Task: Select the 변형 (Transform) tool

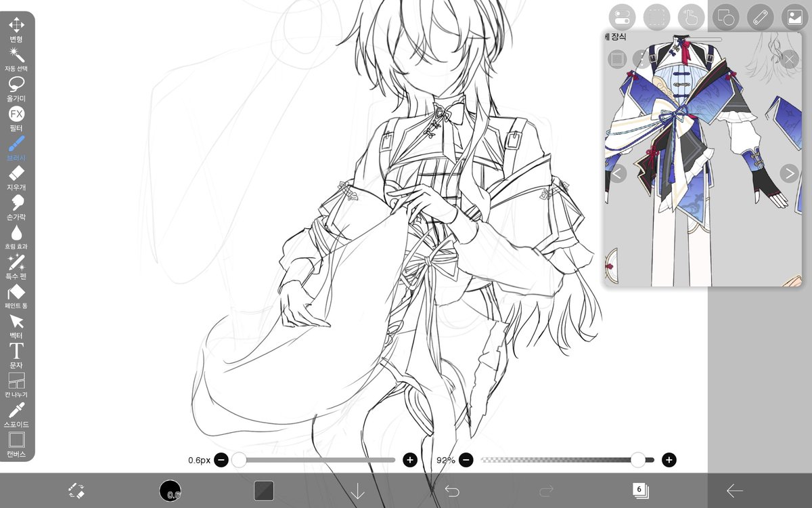Action: point(16,29)
